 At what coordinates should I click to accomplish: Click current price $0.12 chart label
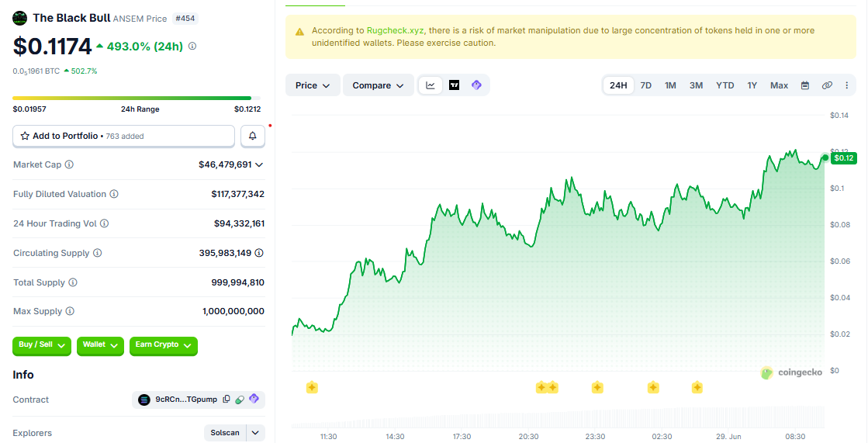point(844,157)
